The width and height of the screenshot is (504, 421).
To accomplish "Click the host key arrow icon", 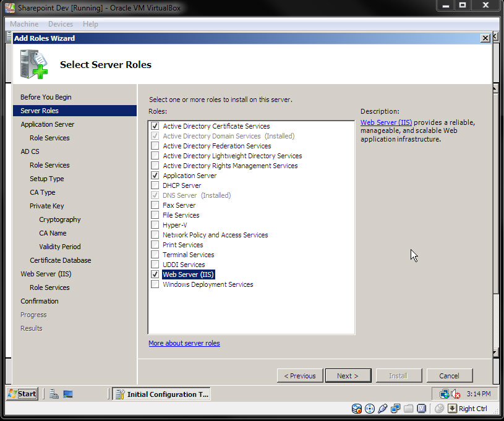I will point(452,409).
